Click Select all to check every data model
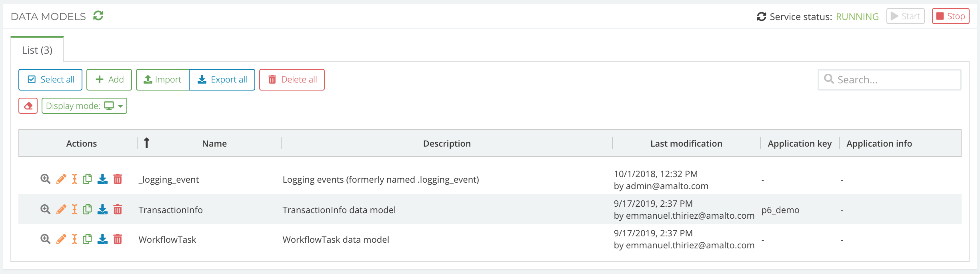 click(50, 79)
